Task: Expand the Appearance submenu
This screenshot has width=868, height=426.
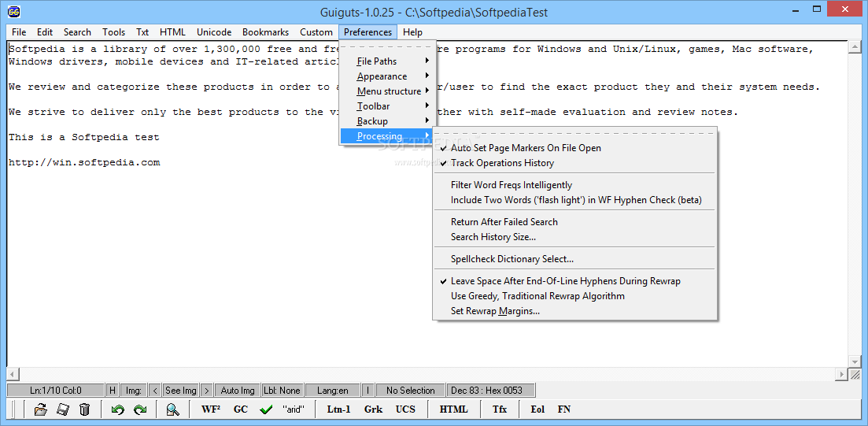Action: [x=387, y=76]
